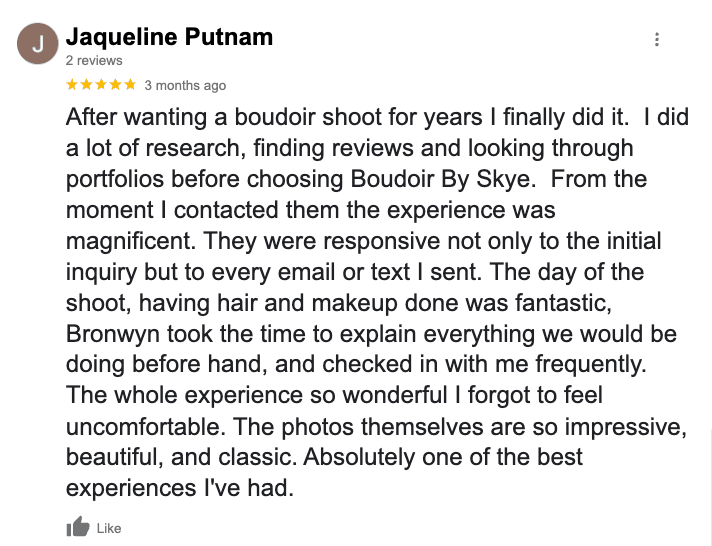
Task: Click the fifth gold rating star
Action: 130,84
